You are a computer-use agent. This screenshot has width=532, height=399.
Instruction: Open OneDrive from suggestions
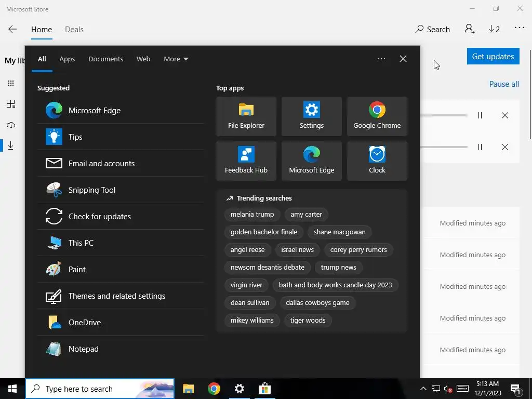click(121, 322)
